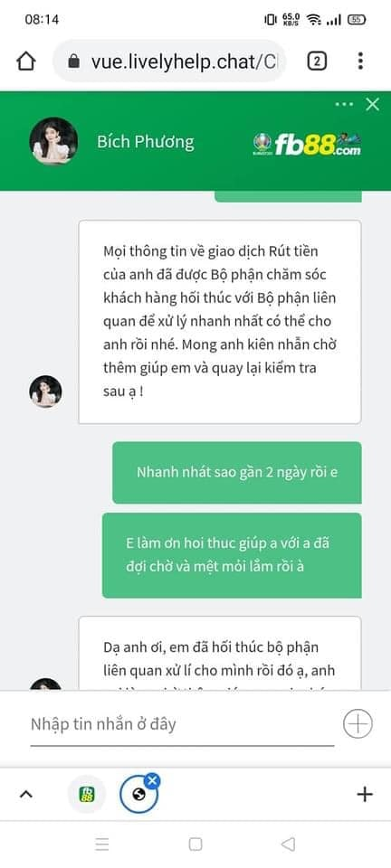This screenshot has width=391, height=868.
Task: Expand the bottom tab bar caret
Action: 26,795
